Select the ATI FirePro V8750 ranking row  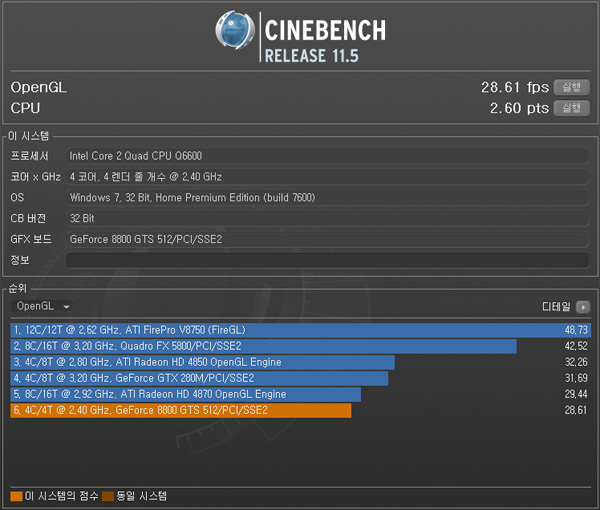pos(300,330)
